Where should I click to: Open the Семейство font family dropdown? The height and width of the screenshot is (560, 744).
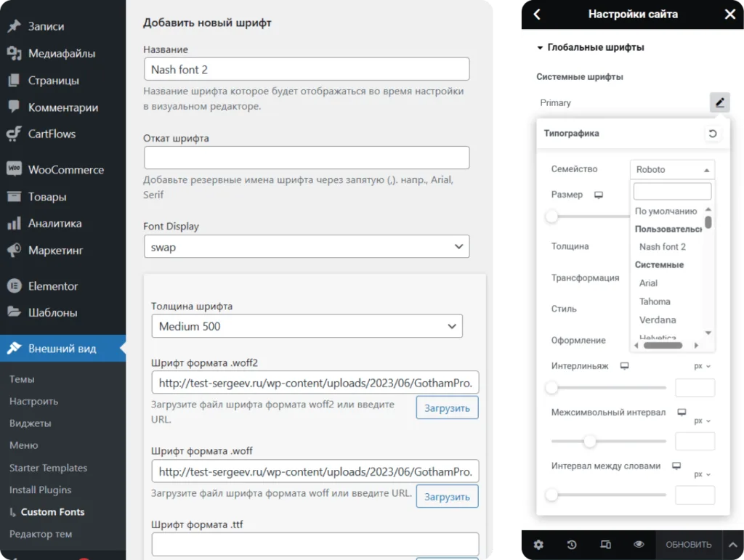point(672,170)
